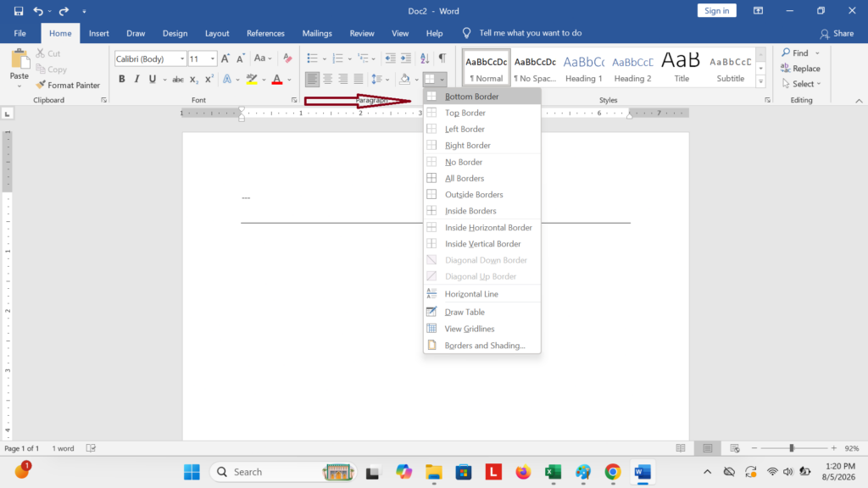Image resolution: width=868 pixels, height=488 pixels.
Task: Open Read Mode view in status bar
Action: pyautogui.click(x=681, y=448)
